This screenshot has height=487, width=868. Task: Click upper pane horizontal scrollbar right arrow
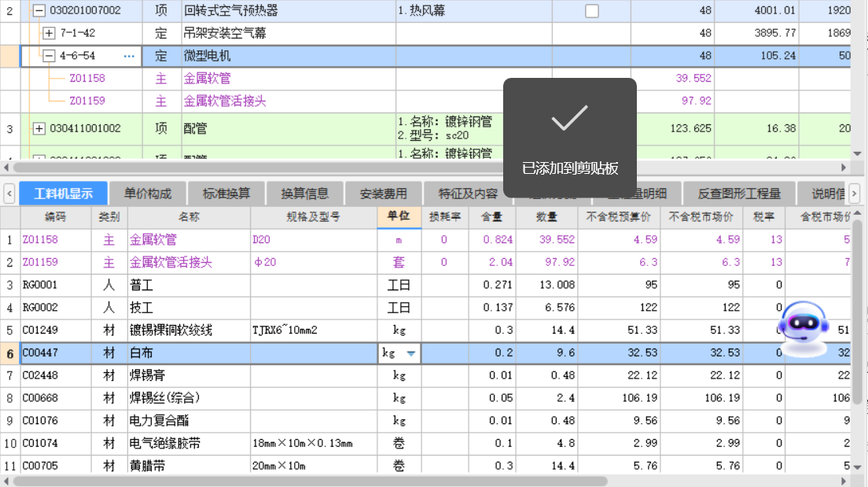[844, 168]
